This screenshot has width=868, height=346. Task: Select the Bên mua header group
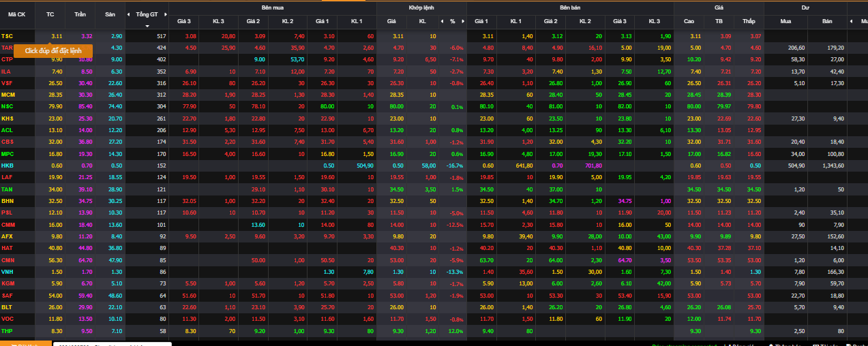[x=272, y=7]
